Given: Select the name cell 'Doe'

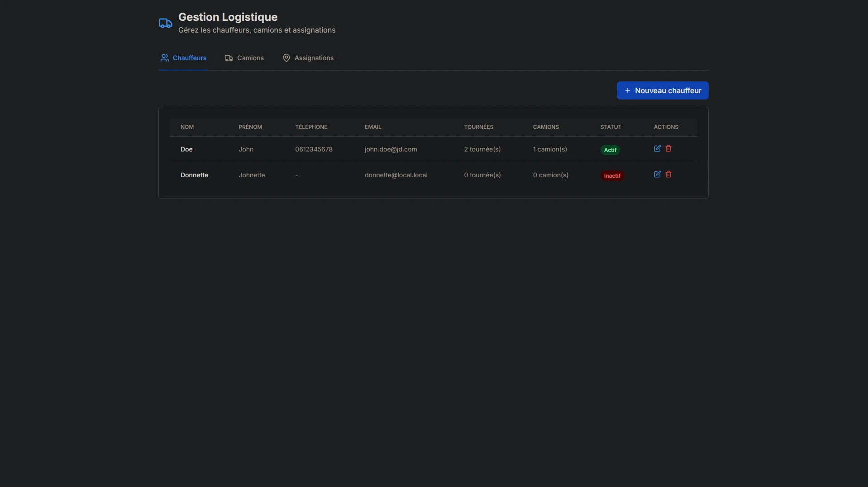Looking at the screenshot, I should coord(186,149).
